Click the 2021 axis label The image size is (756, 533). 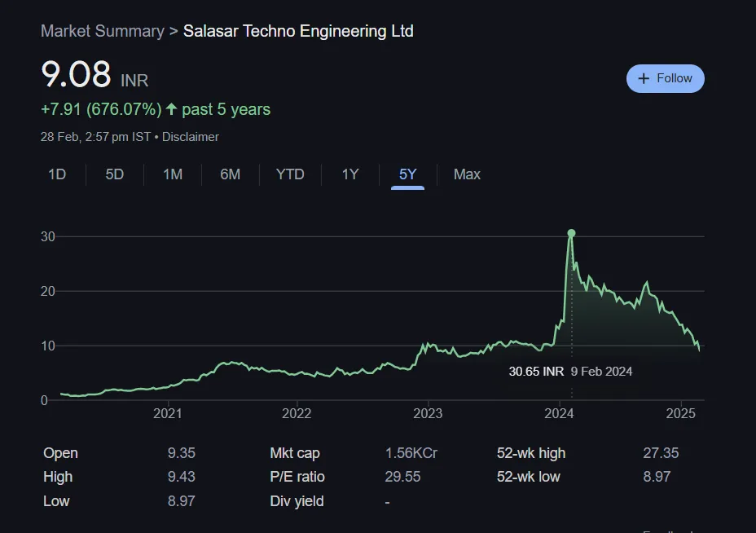167,414
